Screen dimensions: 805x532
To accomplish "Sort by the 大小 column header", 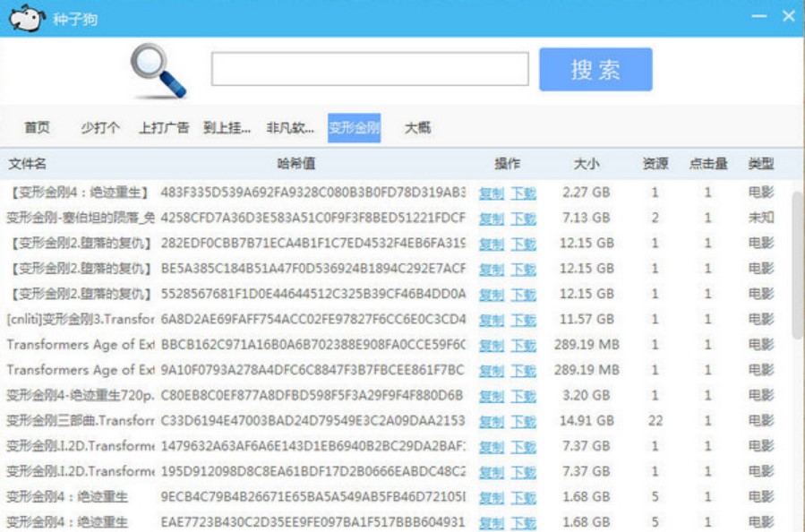I will (x=587, y=164).
